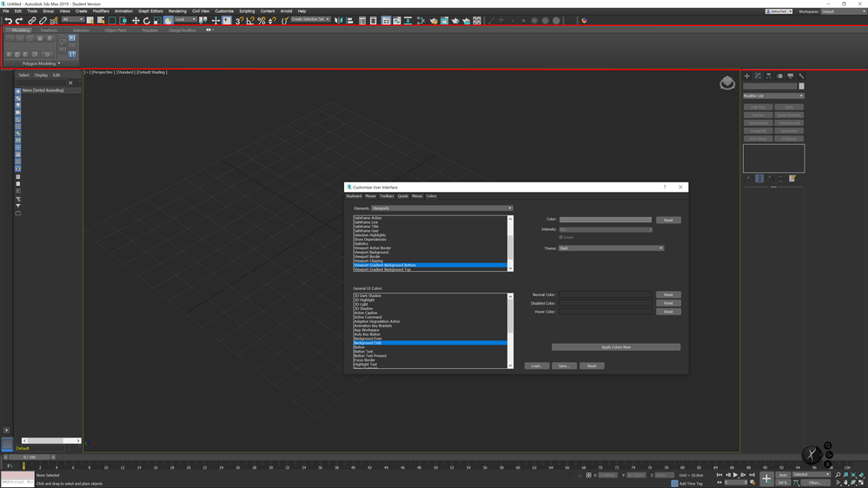Click the Zoom magnifier viewport navigation icon
The image size is (868, 488).
coord(838,475)
